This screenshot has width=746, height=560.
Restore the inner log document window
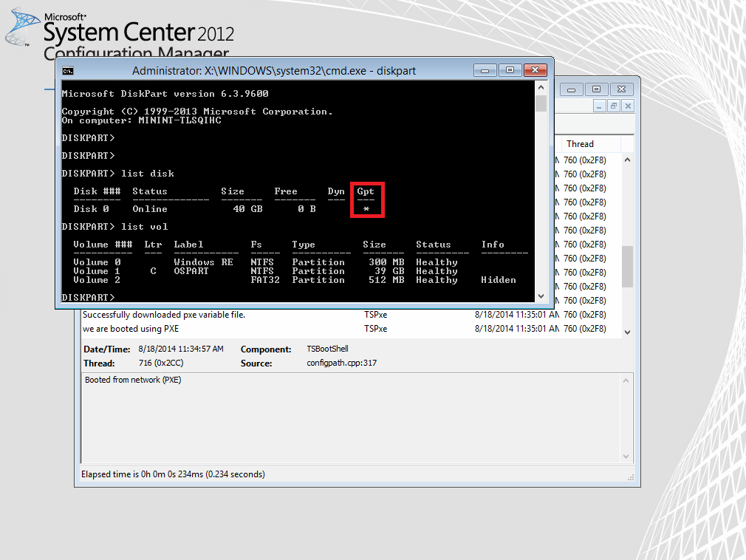coord(614,106)
